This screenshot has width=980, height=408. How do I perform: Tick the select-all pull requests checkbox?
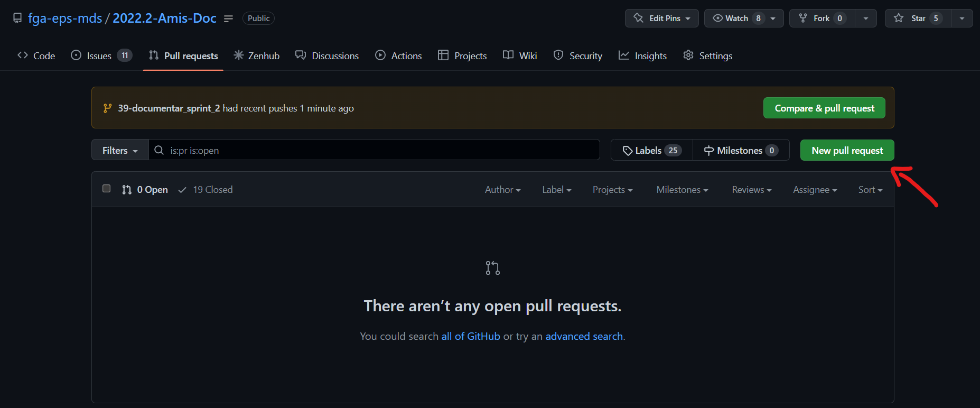[106, 189]
